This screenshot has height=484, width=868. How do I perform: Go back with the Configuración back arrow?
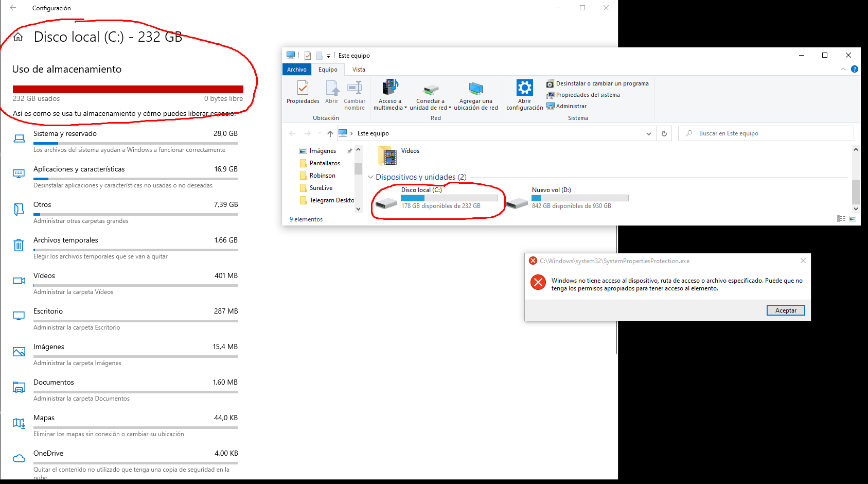[x=13, y=8]
